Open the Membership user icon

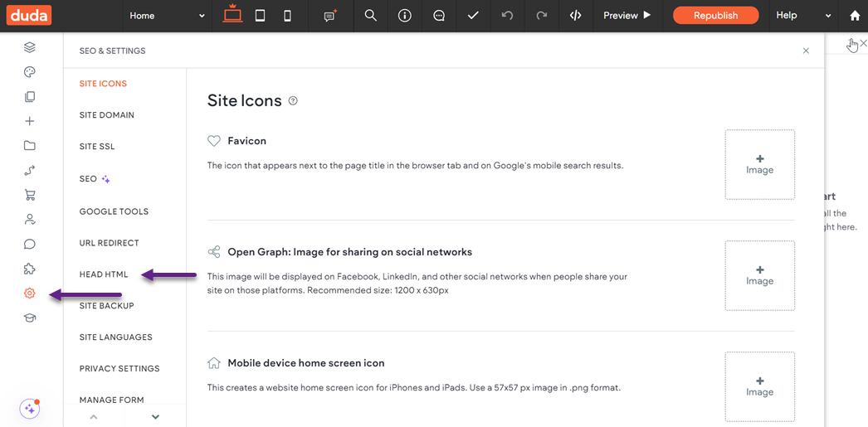click(30, 220)
